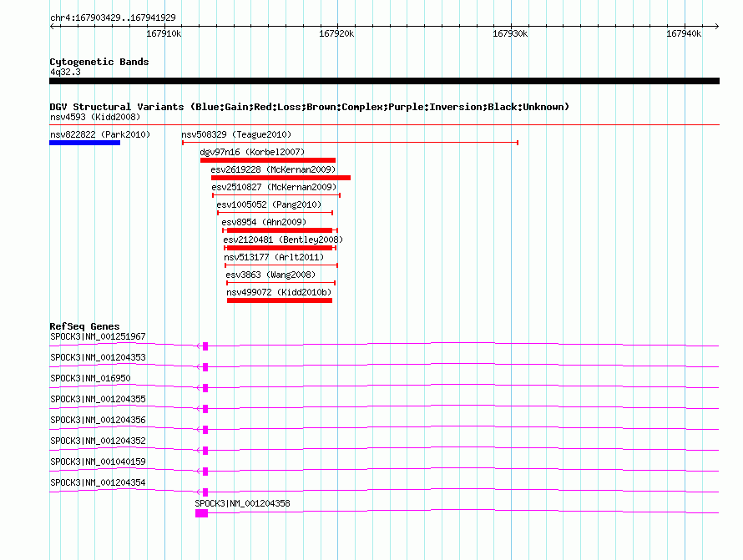Click the nsv4593 (Kidd2008) variant label
The image size is (743, 560).
(x=95, y=117)
